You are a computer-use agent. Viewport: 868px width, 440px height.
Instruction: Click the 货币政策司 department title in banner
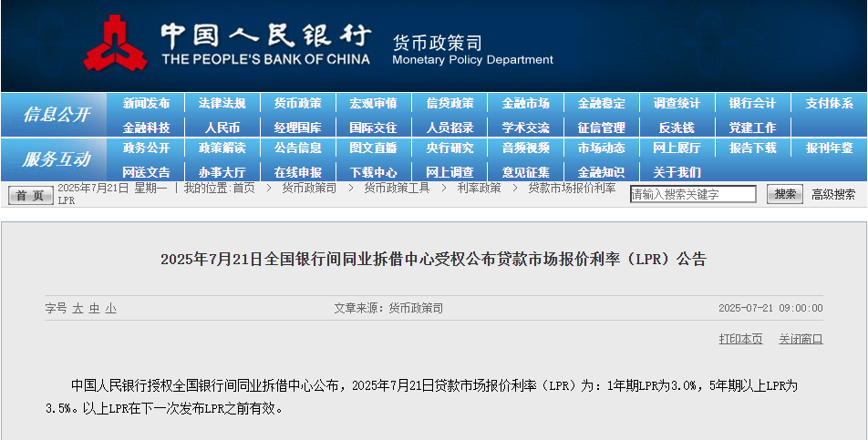click(x=437, y=43)
